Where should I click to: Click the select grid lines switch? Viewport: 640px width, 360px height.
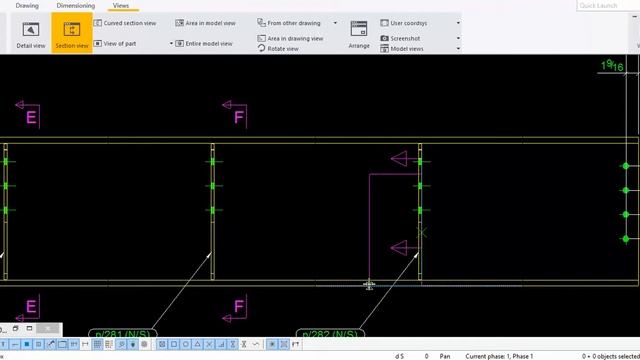[109, 344]
